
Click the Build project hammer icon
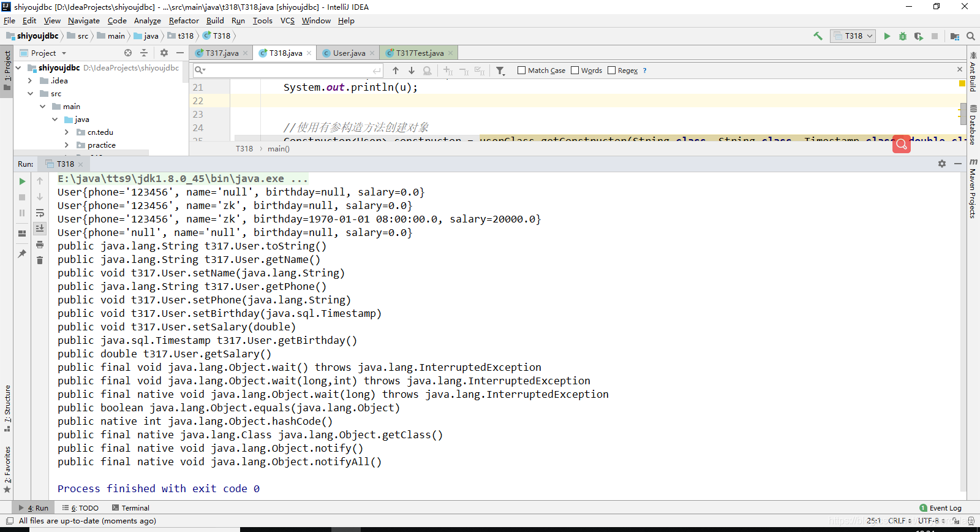click(x=818, y=36)
